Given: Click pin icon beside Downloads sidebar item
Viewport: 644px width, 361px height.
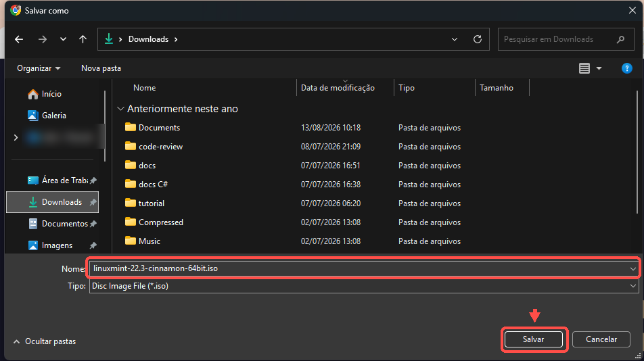Looking at the screenshot, I should coord(93,202).
